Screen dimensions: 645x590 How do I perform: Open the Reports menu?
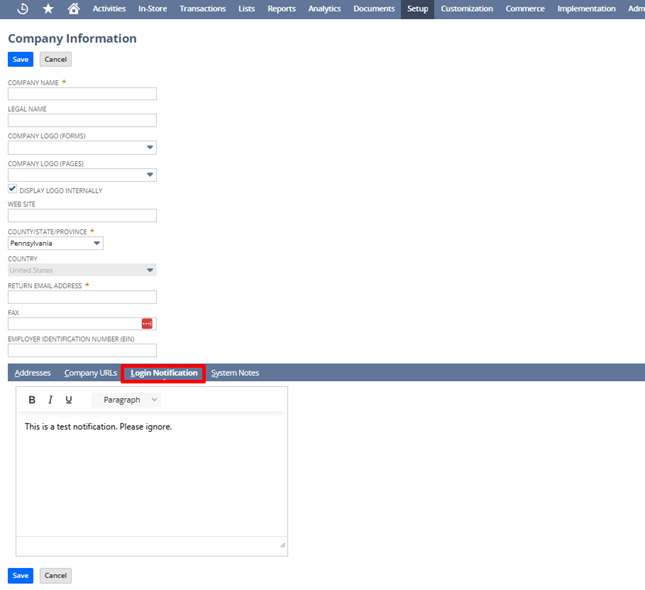click(281, 9)
